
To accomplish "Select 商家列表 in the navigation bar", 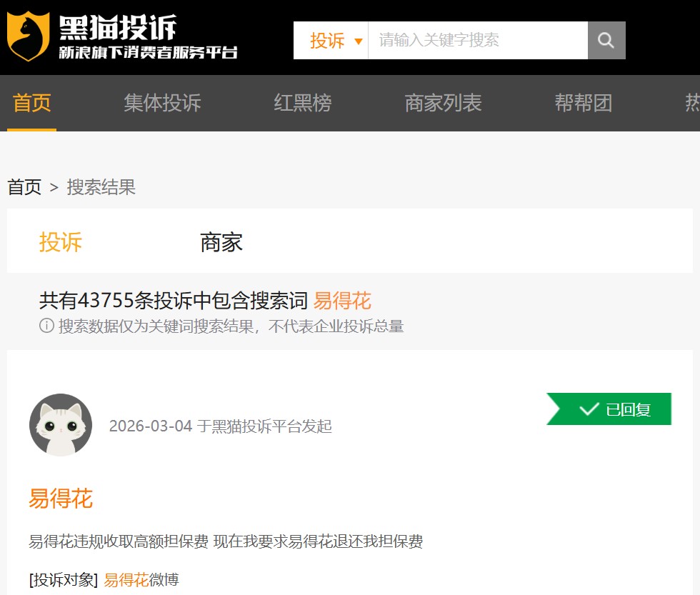I will pos(443,103).
